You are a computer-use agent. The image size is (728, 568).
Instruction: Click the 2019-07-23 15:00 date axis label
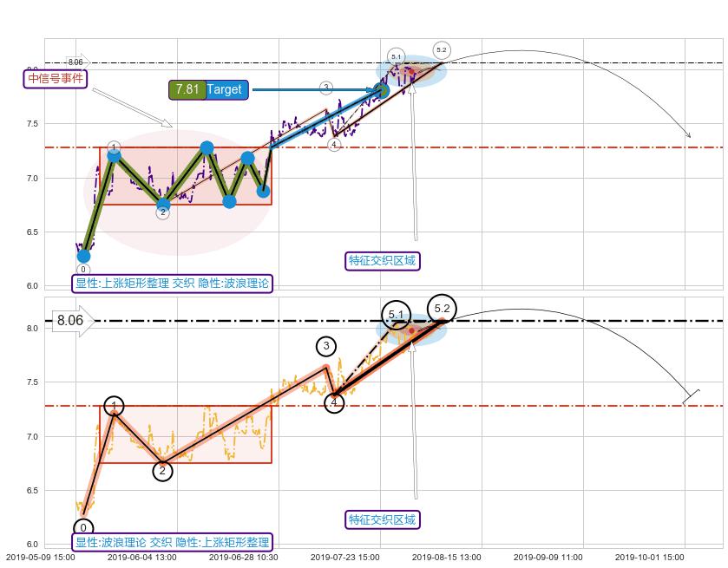(344, 558)
